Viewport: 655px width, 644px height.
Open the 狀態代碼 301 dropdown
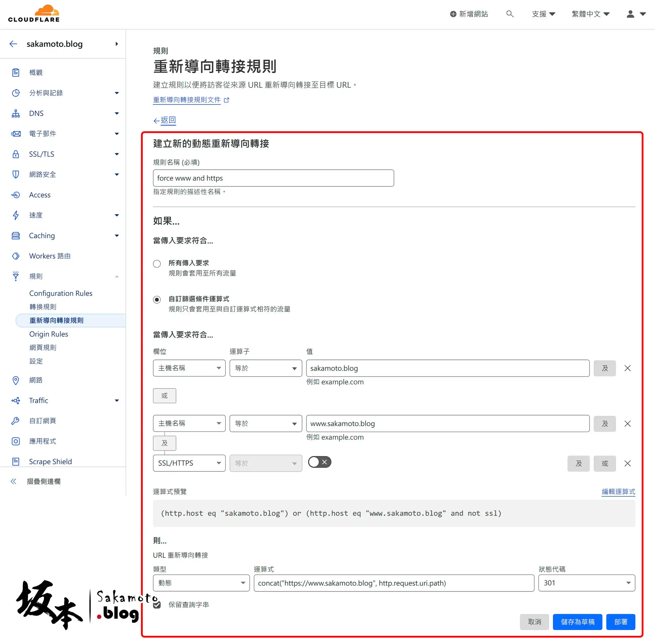[x=586, y=583]
